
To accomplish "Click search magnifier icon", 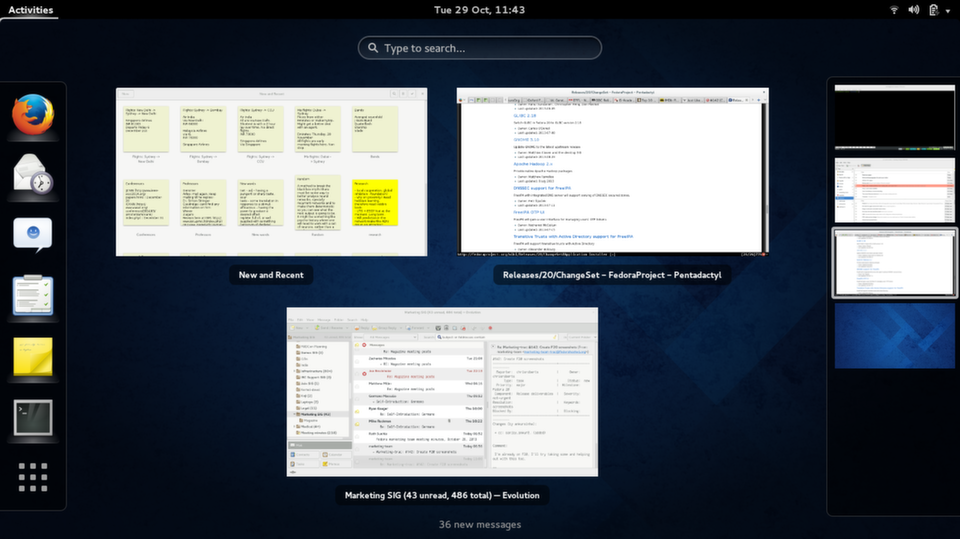I will click(373, 48).
